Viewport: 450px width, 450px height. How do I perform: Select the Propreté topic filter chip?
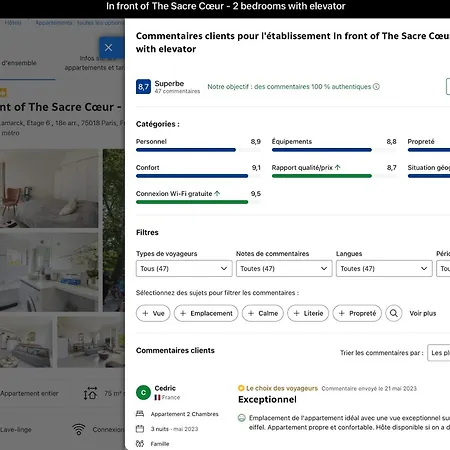coord(357,313)
